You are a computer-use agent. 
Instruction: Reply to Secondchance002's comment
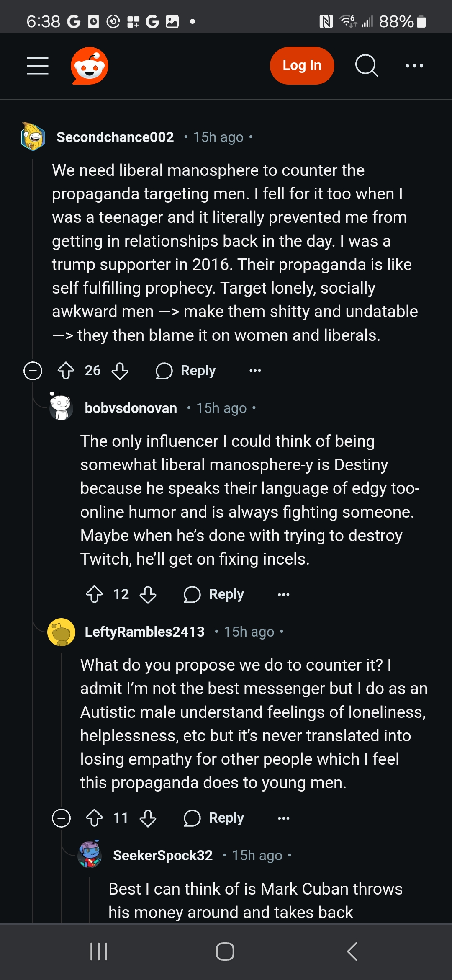(x=186, y=371)
